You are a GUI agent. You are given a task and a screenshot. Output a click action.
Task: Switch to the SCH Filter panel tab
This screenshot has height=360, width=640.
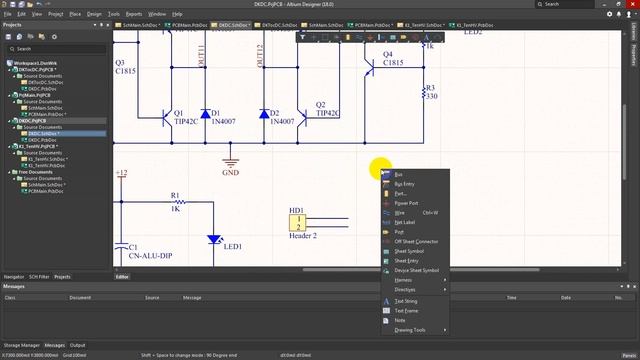point(39,277)
